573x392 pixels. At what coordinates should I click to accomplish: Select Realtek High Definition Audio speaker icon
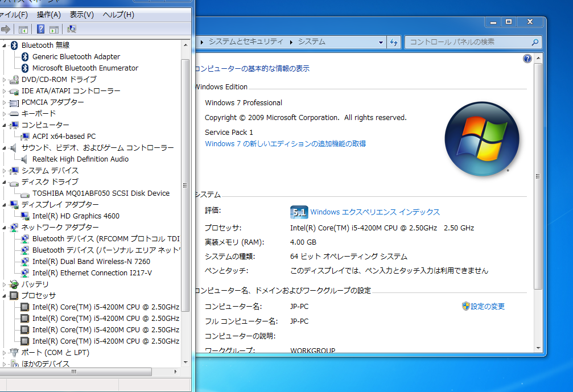24,159
